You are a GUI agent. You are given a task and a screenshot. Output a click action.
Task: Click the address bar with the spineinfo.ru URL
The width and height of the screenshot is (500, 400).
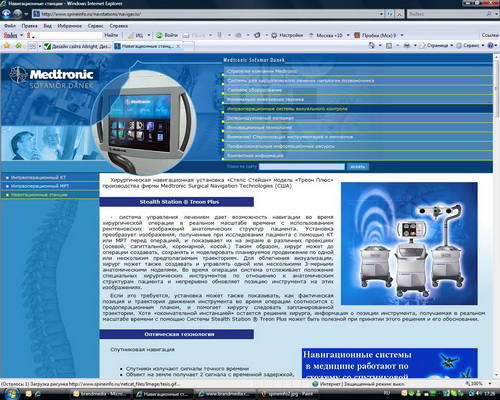(206, 14)
